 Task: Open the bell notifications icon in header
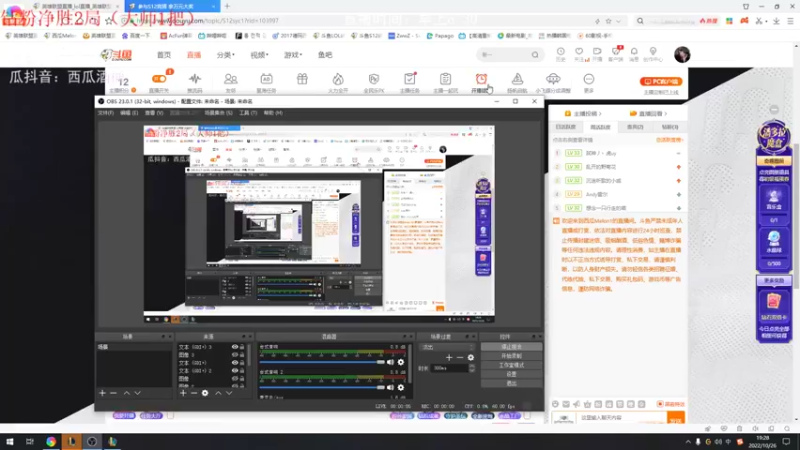click(634, 52)
